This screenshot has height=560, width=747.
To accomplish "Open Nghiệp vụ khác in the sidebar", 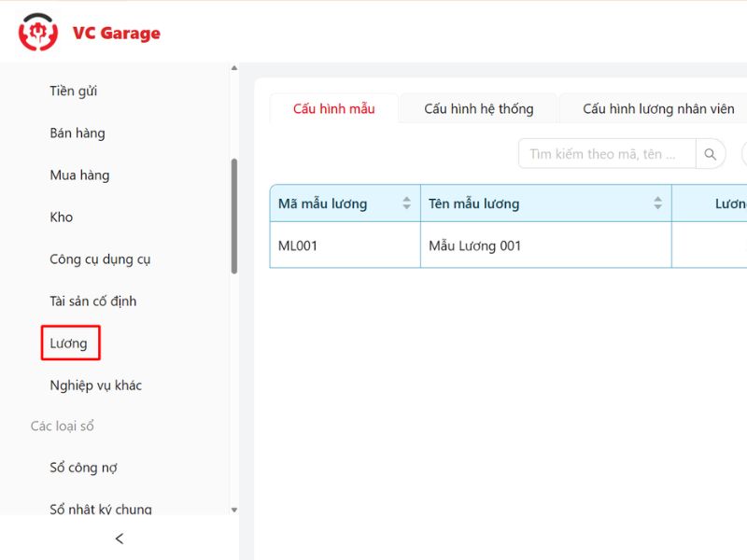I will coord(96,385).
